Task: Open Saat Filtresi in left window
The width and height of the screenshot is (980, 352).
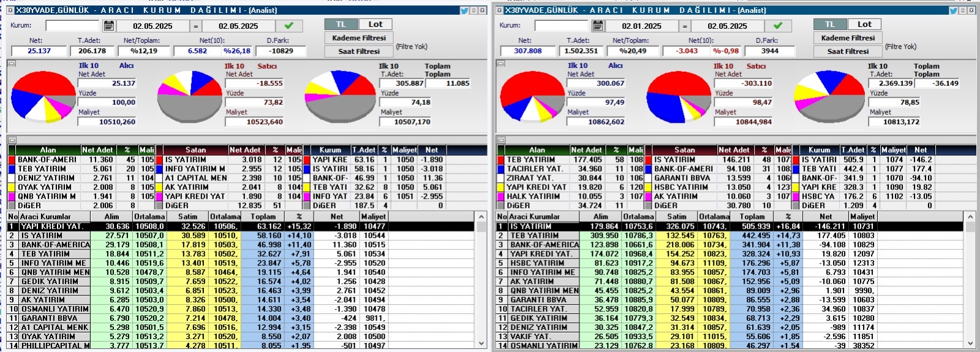Action: point(359,52)
